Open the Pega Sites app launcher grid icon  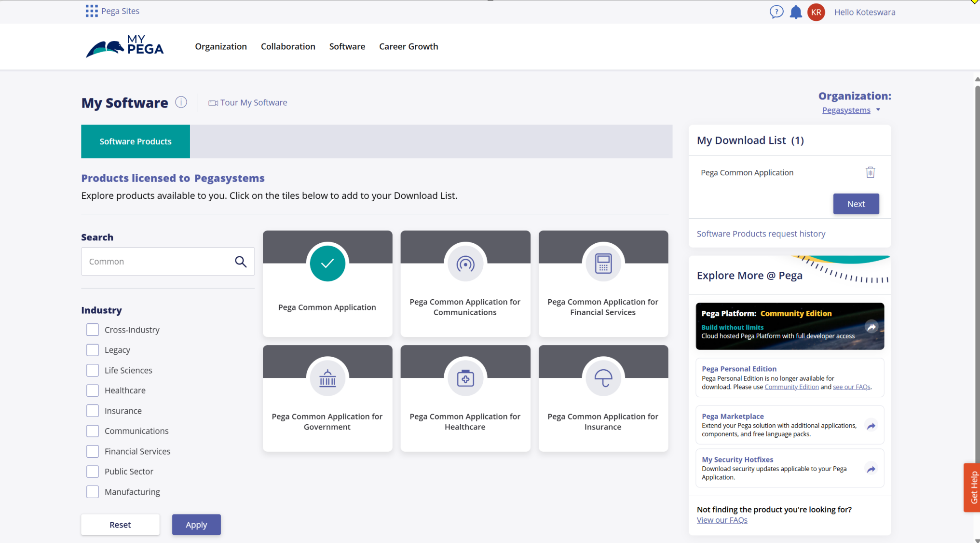[x=91, y=11]
